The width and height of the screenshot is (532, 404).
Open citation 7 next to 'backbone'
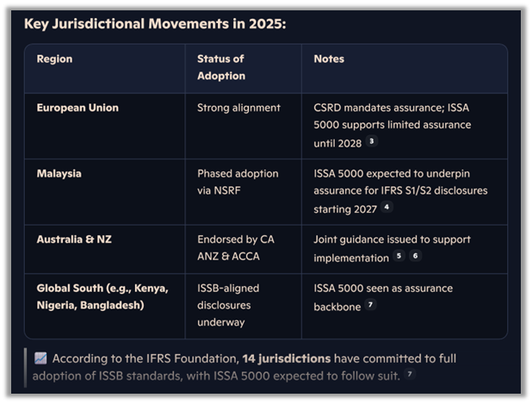371,305
